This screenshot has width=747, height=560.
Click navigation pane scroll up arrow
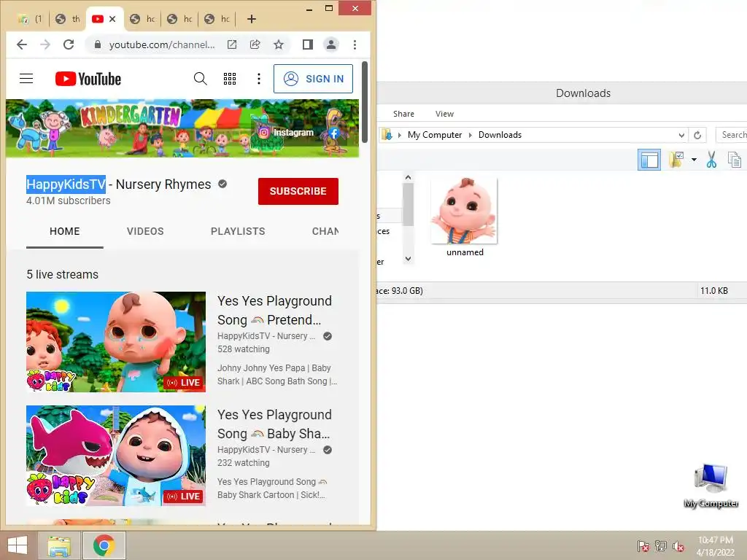(x=408, y=178)
